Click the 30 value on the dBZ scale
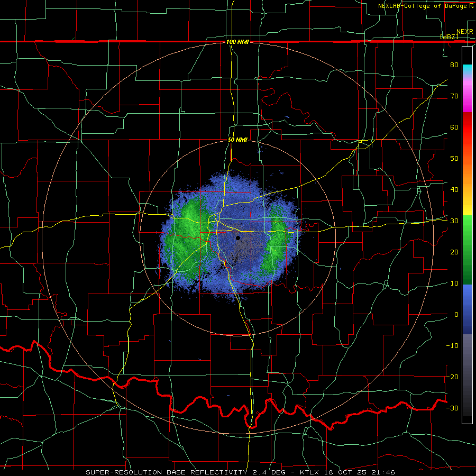 point(454,221)
